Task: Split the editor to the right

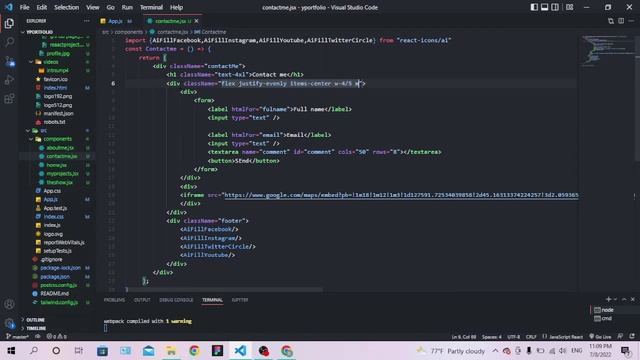Action: click(621, 21)
